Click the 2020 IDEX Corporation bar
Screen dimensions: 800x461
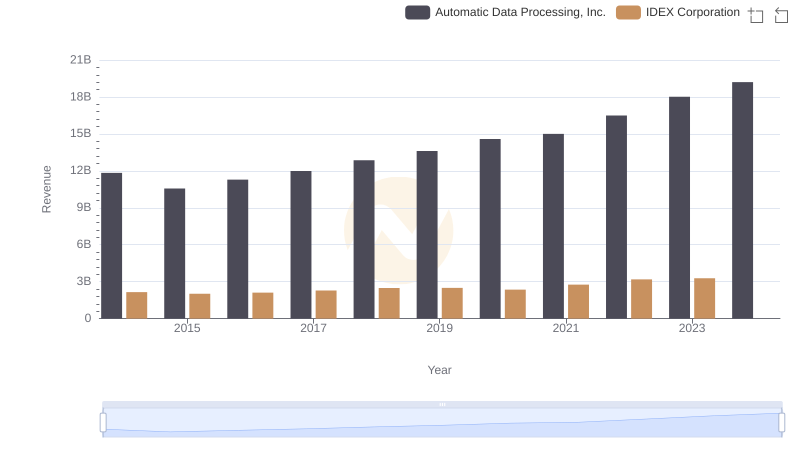[515, 304]
